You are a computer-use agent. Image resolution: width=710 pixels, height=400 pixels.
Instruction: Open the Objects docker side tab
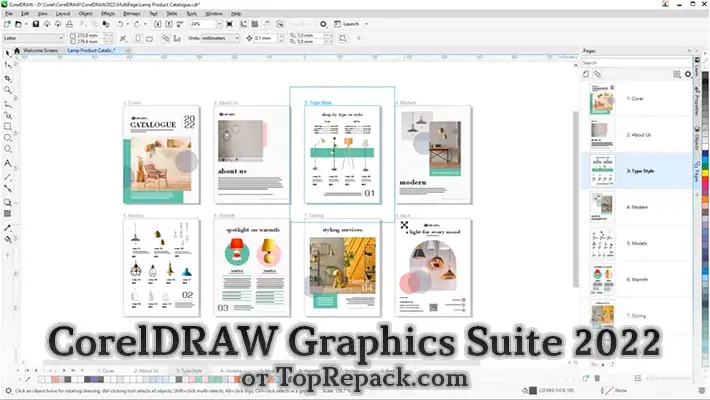(697, 138)
